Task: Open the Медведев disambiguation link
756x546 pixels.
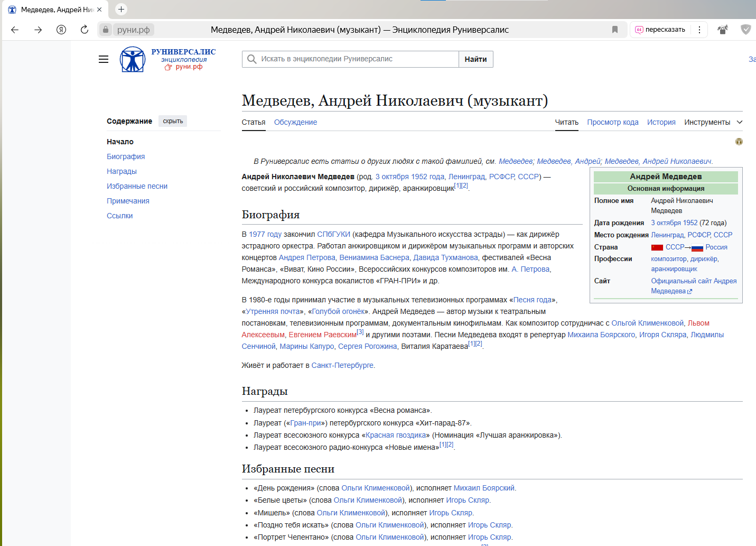Action: (516, 161)
